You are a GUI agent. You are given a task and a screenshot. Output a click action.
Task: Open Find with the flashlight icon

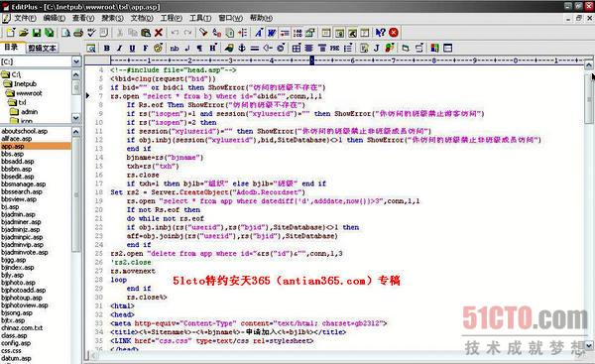203,33
